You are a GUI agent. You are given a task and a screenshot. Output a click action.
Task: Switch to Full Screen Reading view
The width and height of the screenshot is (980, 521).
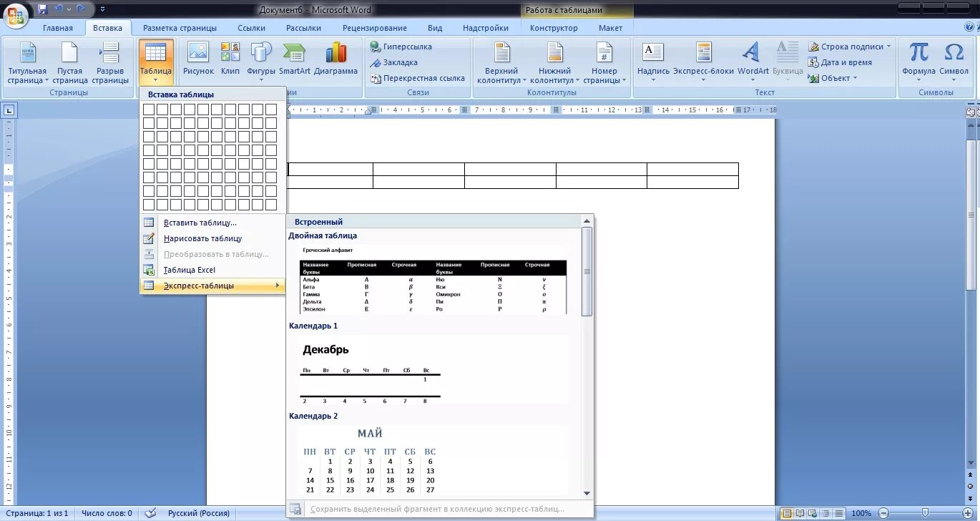(x=799, y=513)
